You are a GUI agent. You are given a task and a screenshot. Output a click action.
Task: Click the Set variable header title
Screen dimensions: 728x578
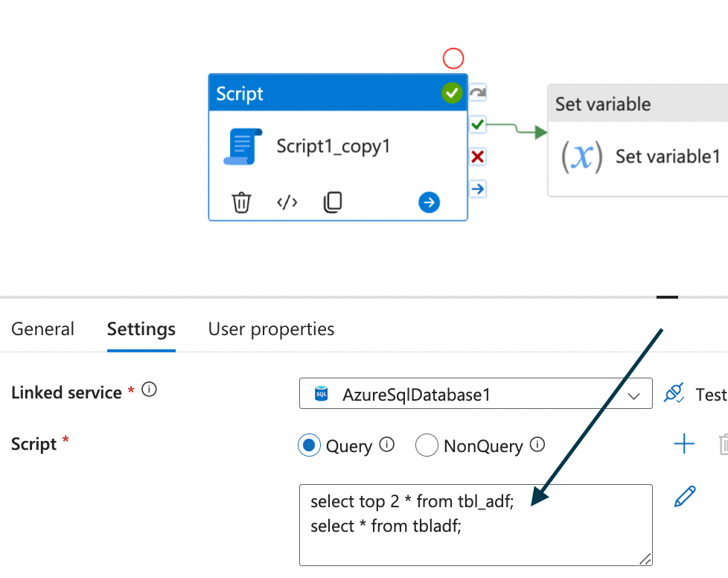pyautogui.click(x=603, y=104)
